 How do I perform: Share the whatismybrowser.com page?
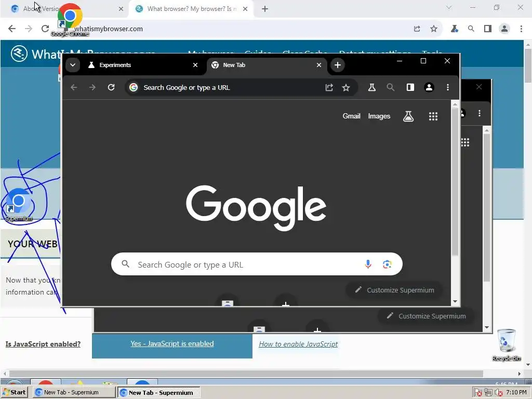[417, 29]
